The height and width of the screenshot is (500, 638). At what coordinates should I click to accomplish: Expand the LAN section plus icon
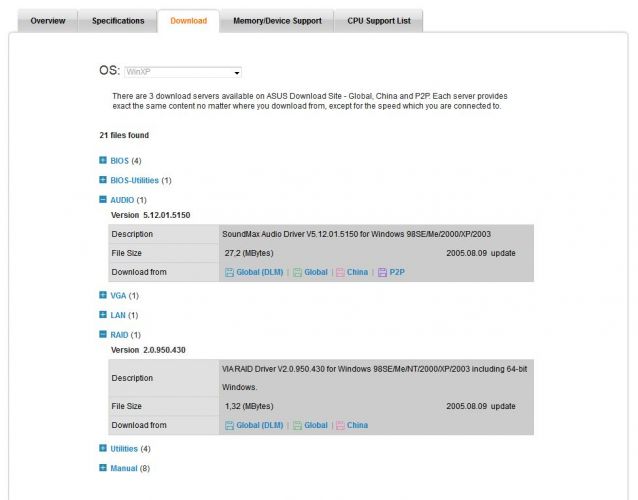point(103,314)
